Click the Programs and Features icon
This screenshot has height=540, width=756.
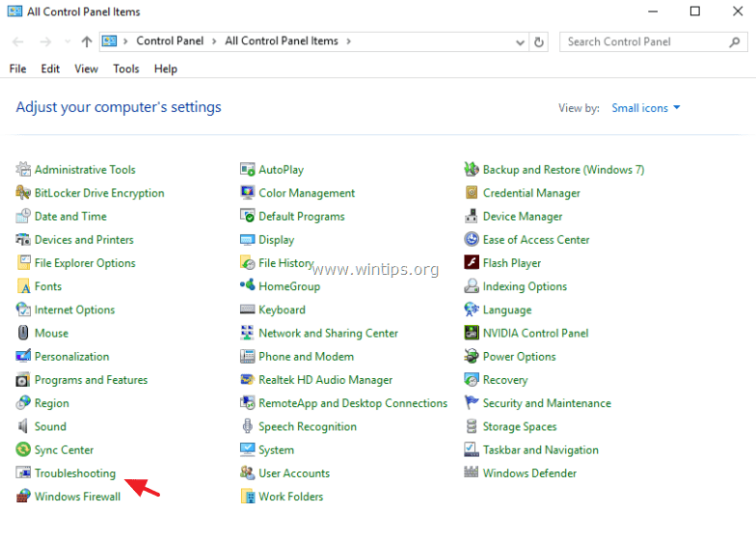coord(23,380)
